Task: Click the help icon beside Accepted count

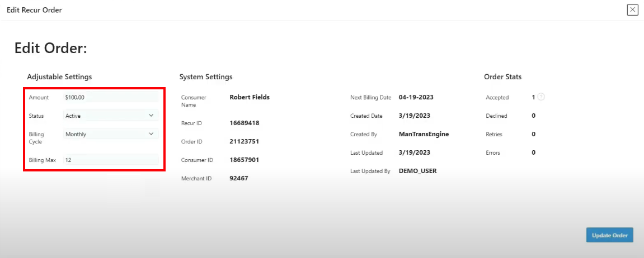Action: (541, 97)
